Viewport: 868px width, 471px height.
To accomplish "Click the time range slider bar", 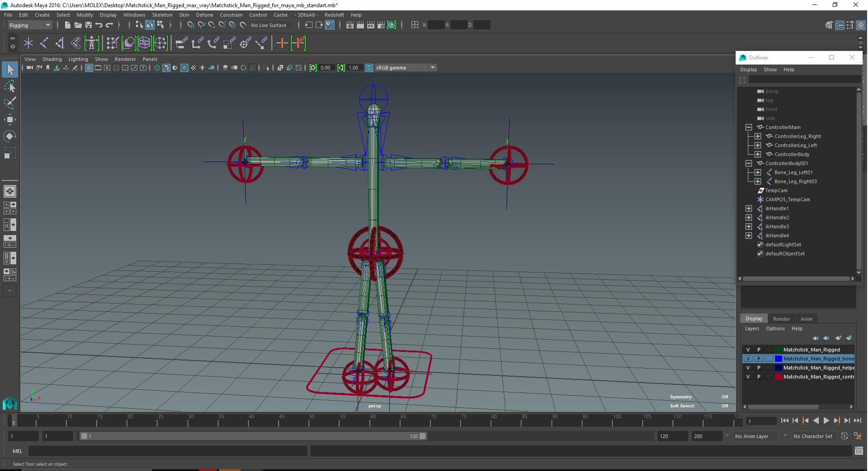I will 253,436.
